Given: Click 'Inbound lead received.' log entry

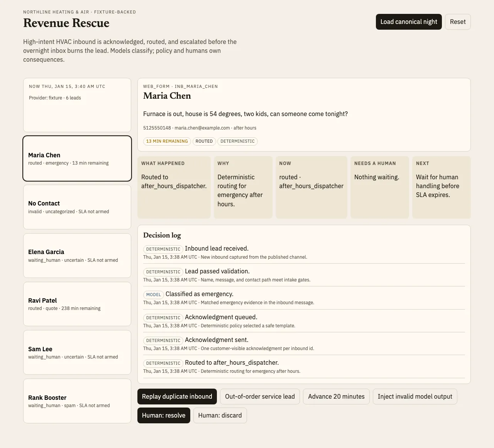Looking at the screenshot, I should point(304,253).
